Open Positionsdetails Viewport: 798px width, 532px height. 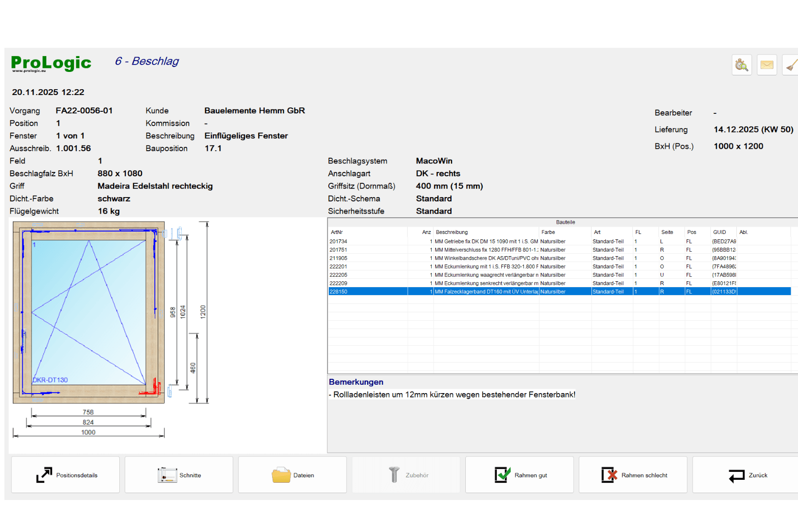[66, 475]
